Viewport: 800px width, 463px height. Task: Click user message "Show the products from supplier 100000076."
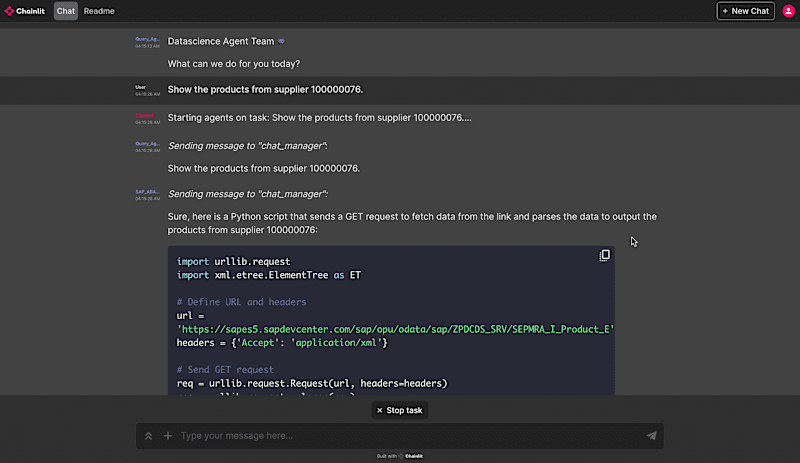click(265, 89)
